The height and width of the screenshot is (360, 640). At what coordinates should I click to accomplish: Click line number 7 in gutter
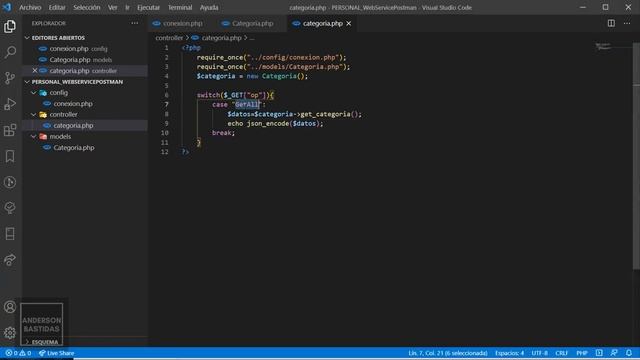click(167, 104)
